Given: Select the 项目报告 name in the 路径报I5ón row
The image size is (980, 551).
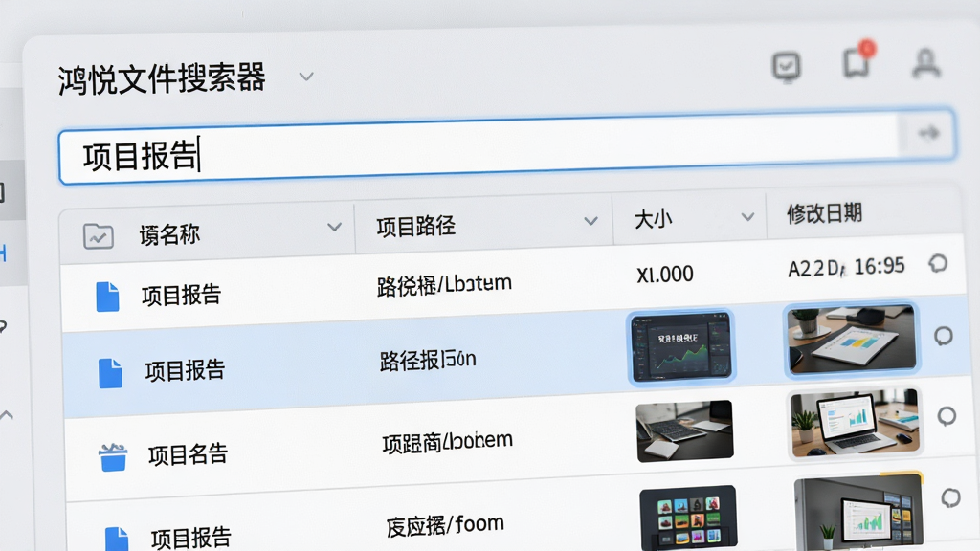Looking at the screenshot, I should (x=185, y=370).
